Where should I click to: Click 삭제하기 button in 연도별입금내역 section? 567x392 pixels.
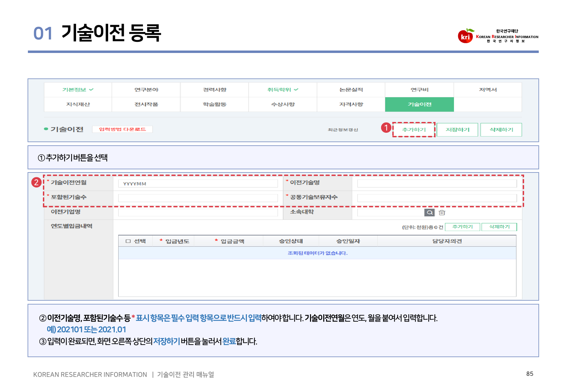tap(499, 227)
